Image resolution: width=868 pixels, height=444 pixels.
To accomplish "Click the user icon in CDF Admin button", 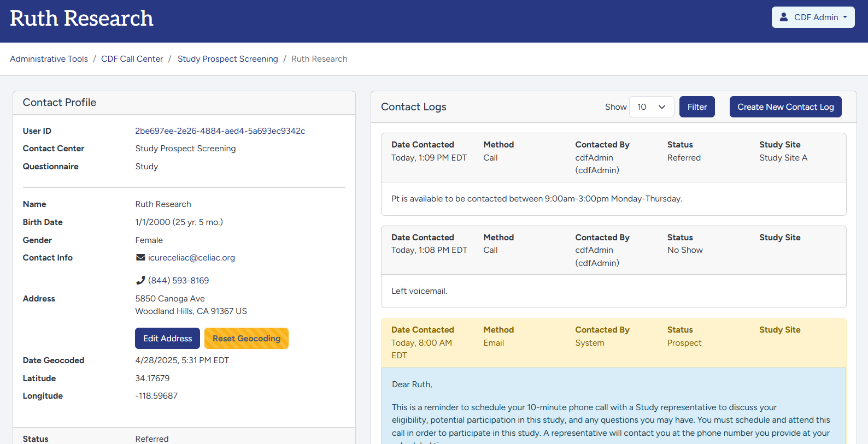I will coord(783,17).
